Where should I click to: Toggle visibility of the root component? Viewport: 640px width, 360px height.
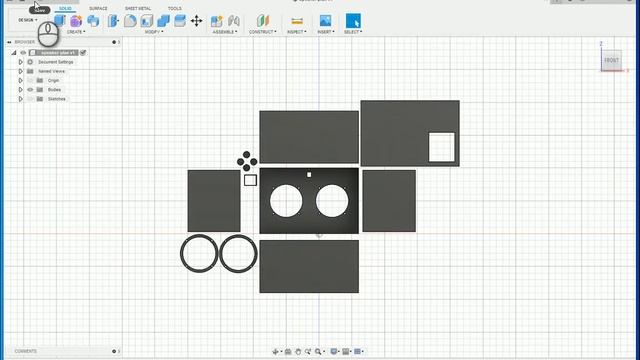point(23,53)
